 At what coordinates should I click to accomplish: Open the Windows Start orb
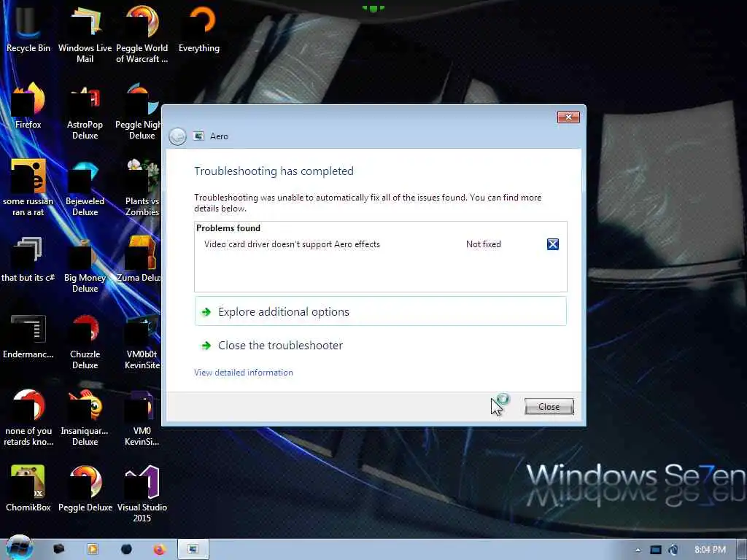coord(19,548)
